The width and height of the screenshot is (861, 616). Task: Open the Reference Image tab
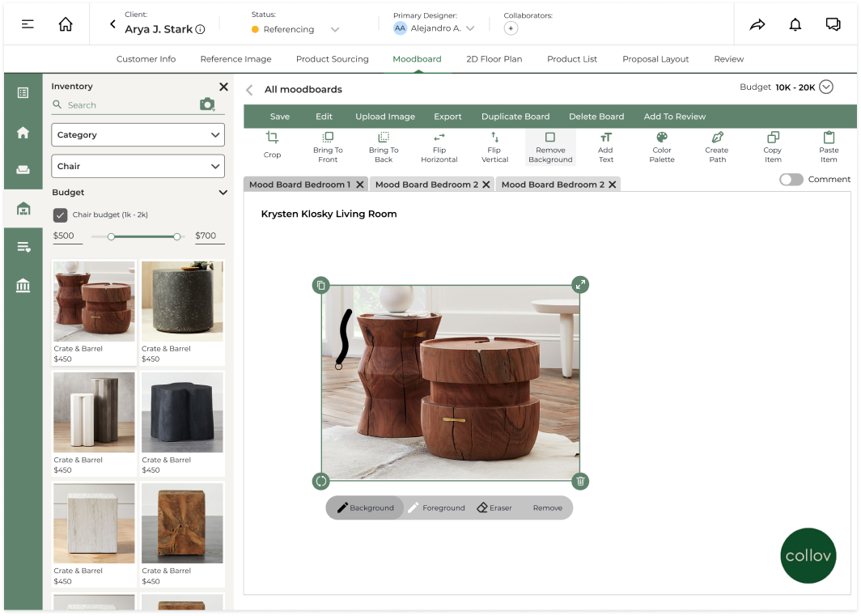(x=235, y=59)
